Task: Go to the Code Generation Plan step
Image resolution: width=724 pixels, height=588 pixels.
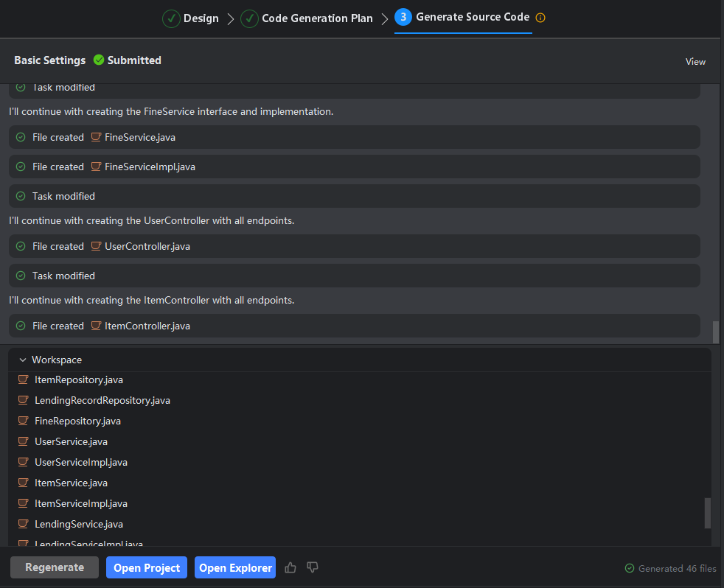Action: pyautogui.click(x=307, y=18)
